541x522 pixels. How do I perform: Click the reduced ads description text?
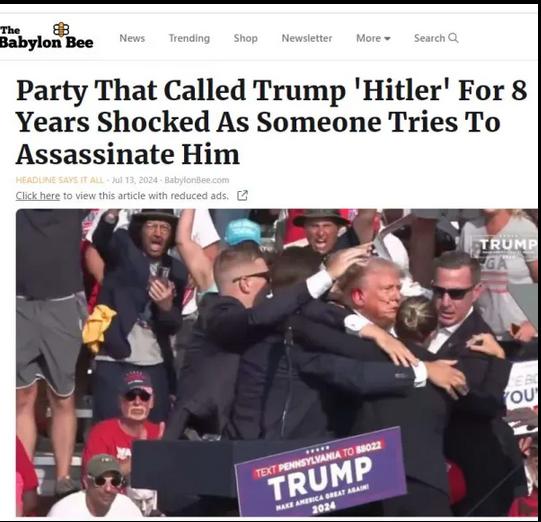[x=146, y=196]
